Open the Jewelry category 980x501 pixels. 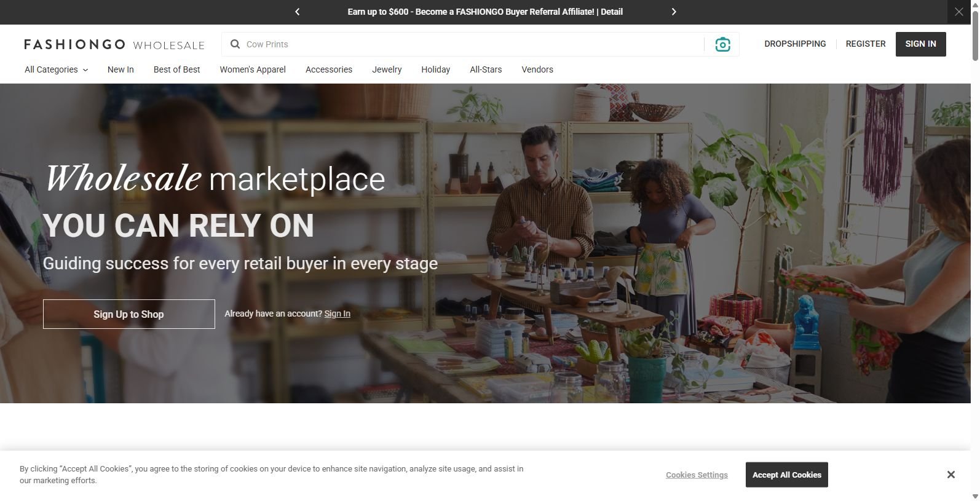[387, 69]
